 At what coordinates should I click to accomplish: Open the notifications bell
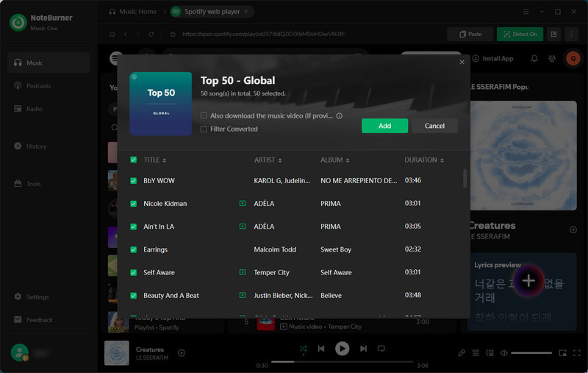click(534, 59)
